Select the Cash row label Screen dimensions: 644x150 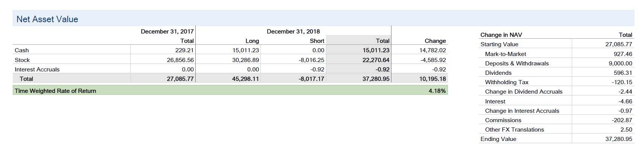click(22, 50)
